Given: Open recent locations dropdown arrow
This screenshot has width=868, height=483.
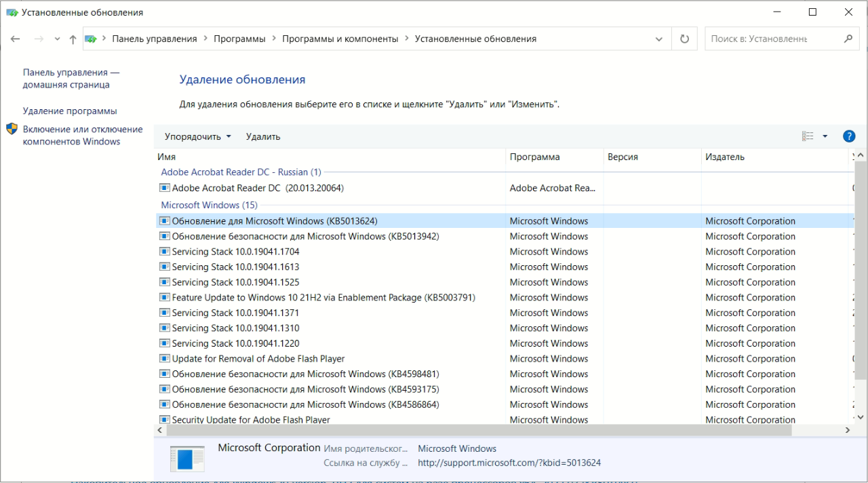Looking at the screenshot, I should (x=57, y=39).
